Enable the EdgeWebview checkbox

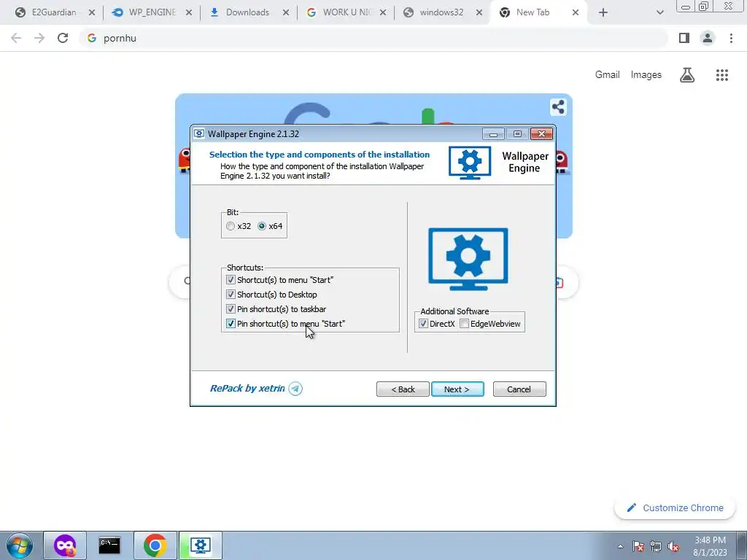pyautogui.click(x=464, y=324)
